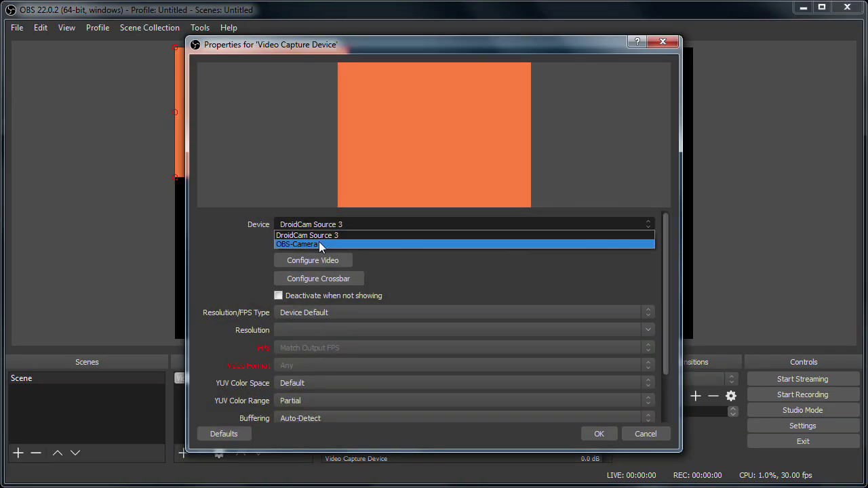Click the help question mark in Properties dialog
The image size is (868, 488).
point(637,42)
